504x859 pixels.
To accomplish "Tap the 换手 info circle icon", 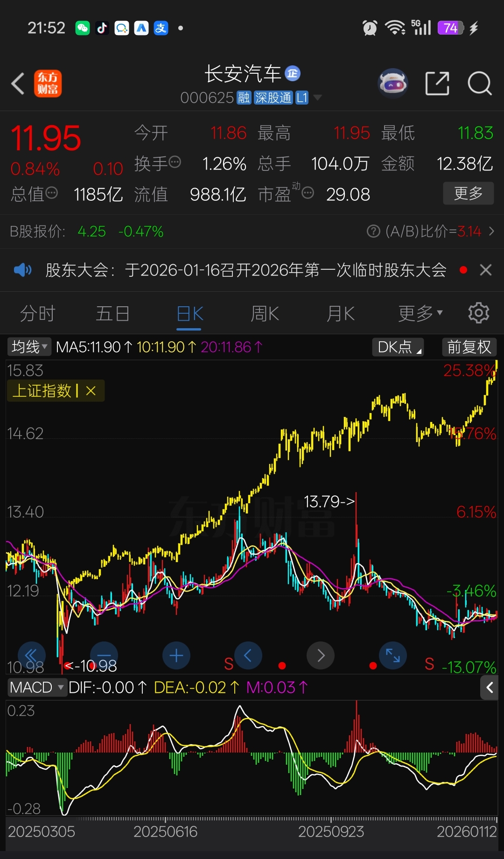I will click(x=175, y=162).
